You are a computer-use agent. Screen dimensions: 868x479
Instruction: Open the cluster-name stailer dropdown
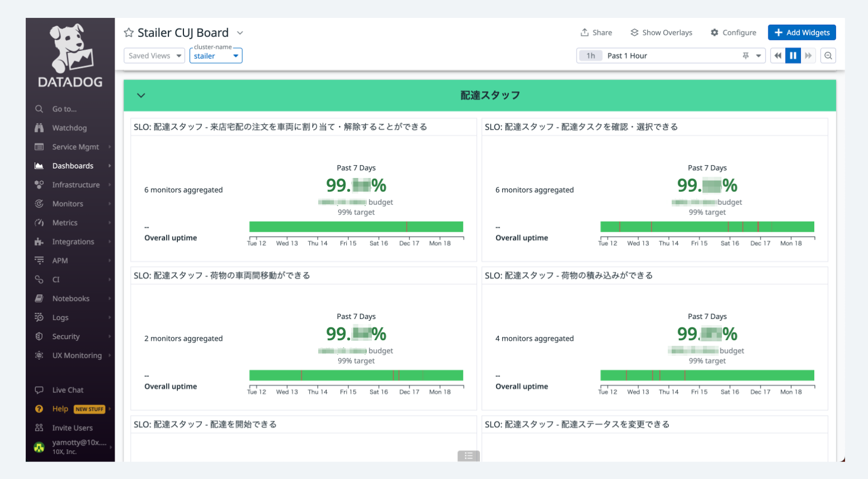tap(216, 56)
